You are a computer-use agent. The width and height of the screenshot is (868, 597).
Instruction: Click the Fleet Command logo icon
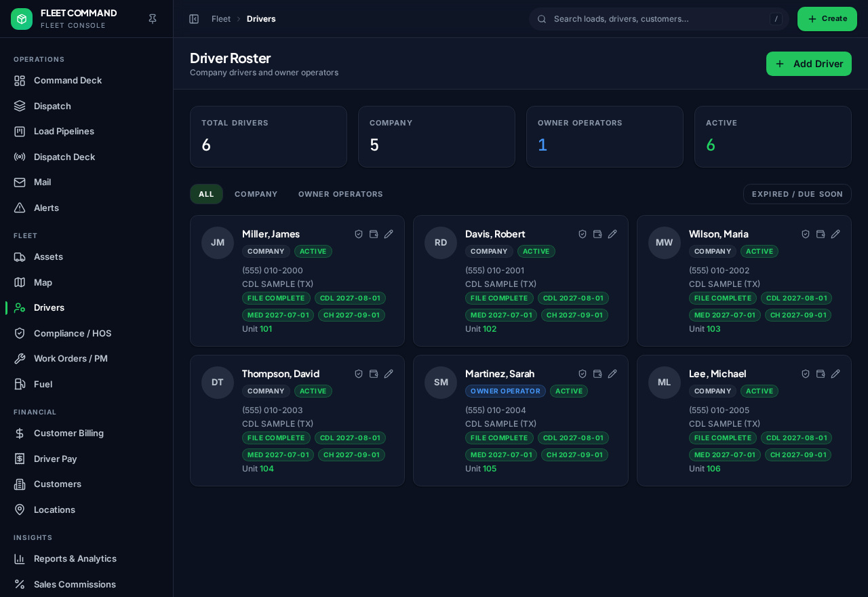coord(22,19)
